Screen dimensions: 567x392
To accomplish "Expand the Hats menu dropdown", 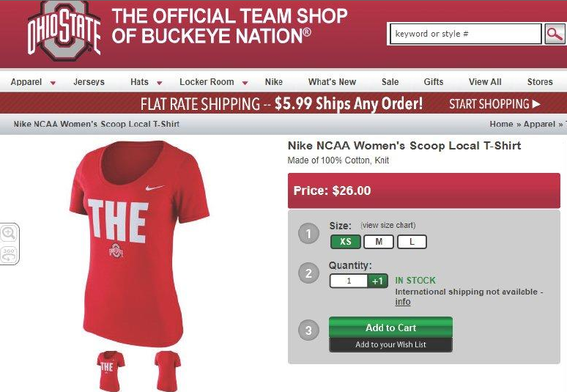I will point(159,83).
